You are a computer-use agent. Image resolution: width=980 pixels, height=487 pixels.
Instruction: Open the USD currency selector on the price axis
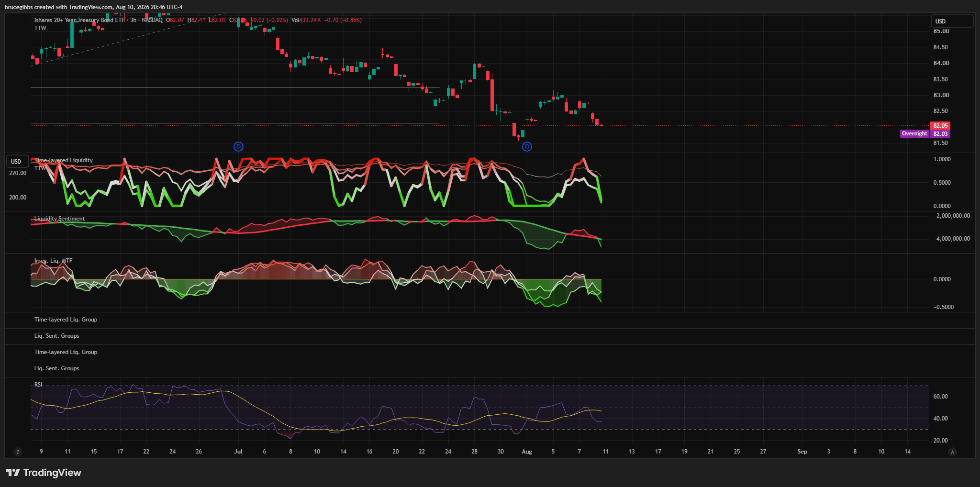952,21
